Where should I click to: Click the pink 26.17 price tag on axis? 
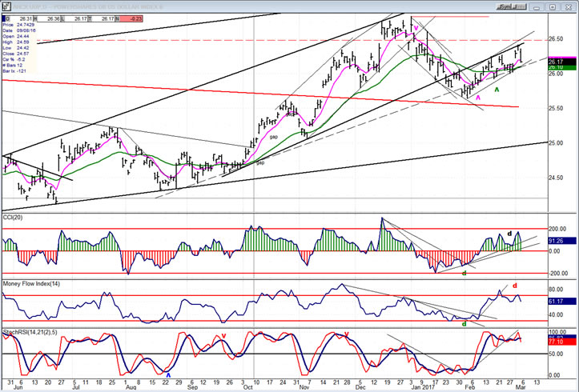pyautogui.click(x=557, y=61)
